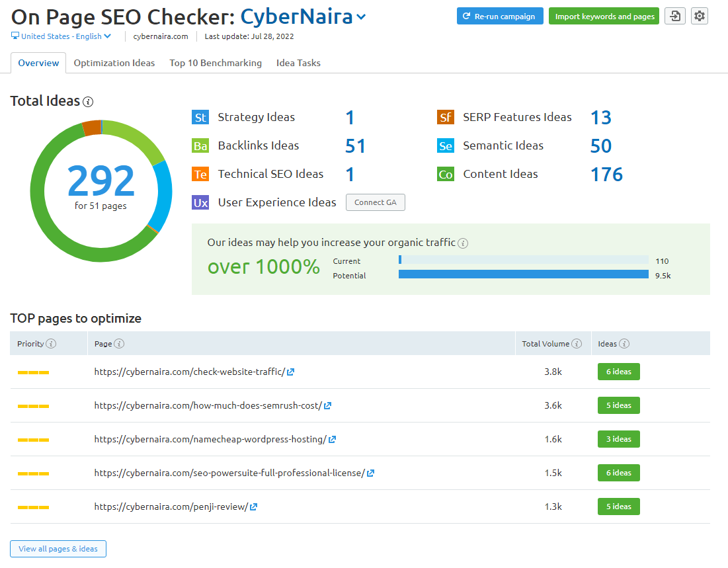728x568 pixels.
Task: Click the 292 total ideas number in donut
Action: [x=101, y=181]
